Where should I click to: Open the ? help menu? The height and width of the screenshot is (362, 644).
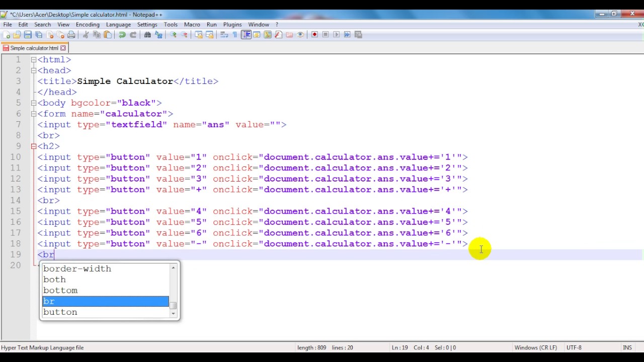[277, 25]
